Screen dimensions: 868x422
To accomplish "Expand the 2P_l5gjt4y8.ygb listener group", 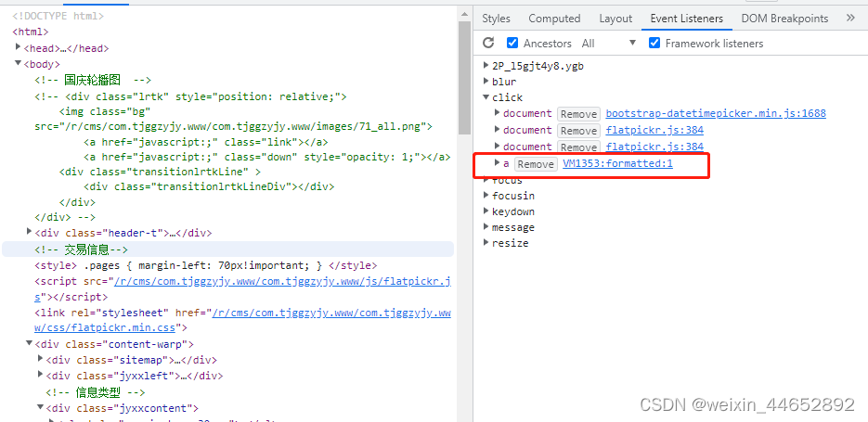I will (486, 66).
